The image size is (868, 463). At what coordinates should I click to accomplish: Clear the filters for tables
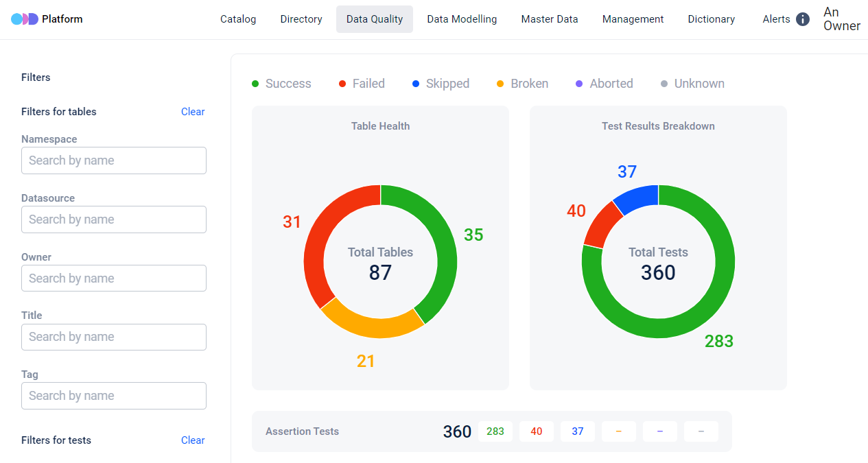coord(193,112)
